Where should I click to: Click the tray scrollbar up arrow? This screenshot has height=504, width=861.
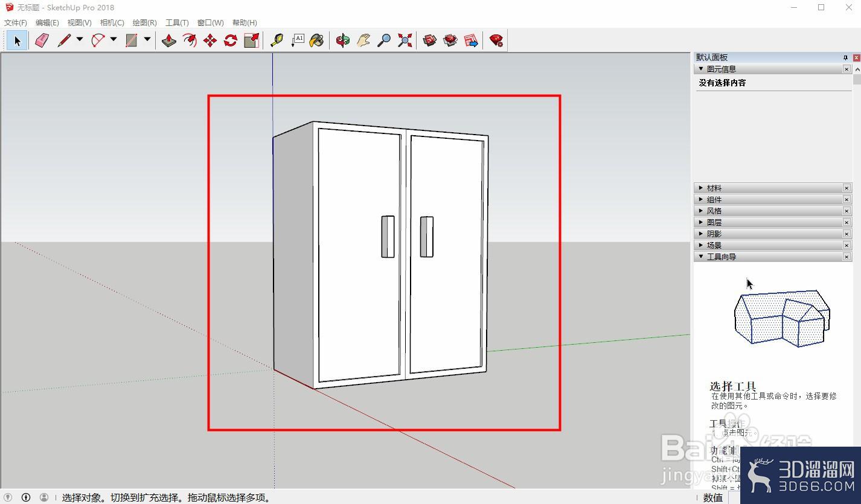coord(857,69)
